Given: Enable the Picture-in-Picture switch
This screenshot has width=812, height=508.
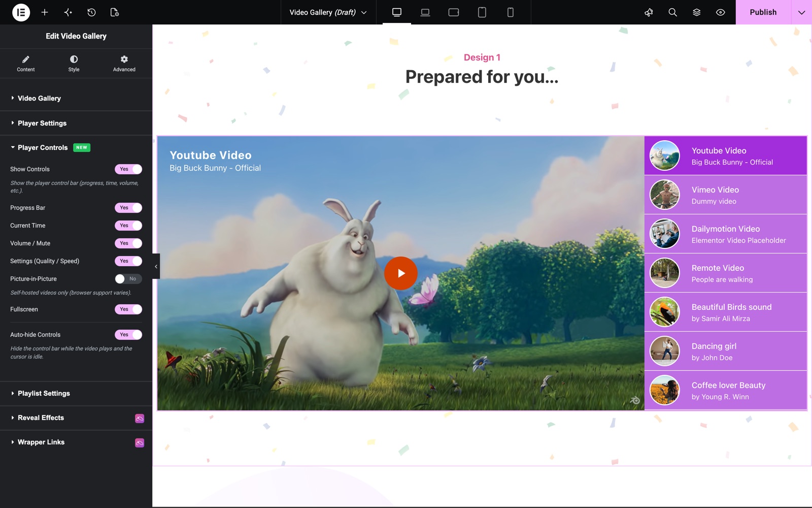Looking at the screenshot, I should (128, 279).
